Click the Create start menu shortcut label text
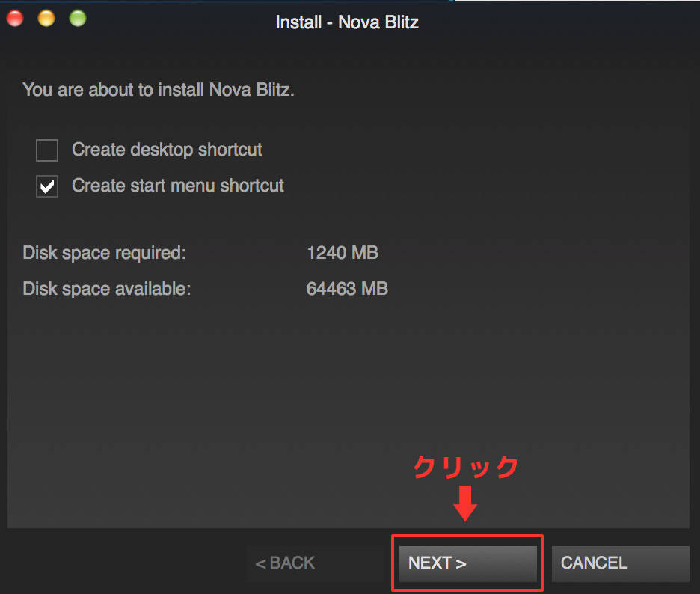 pyautogui.click(x=178, y=186)
